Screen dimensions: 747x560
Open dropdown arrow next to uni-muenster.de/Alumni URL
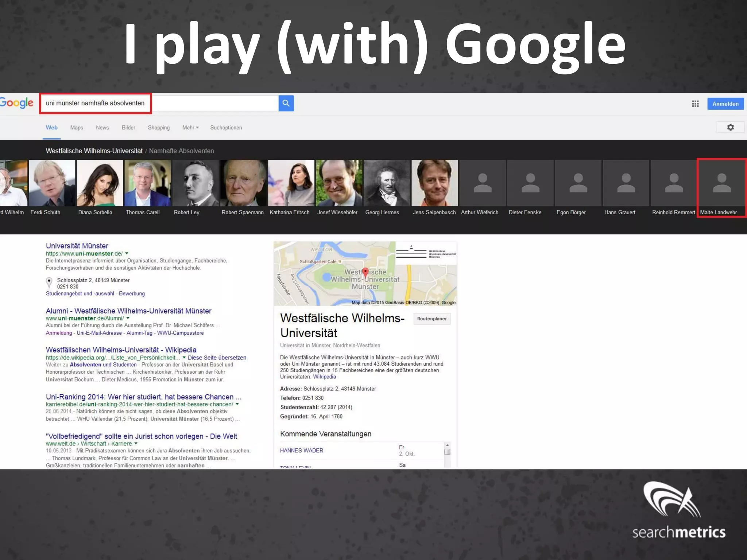pyautogui.click(x=128, y=318)
